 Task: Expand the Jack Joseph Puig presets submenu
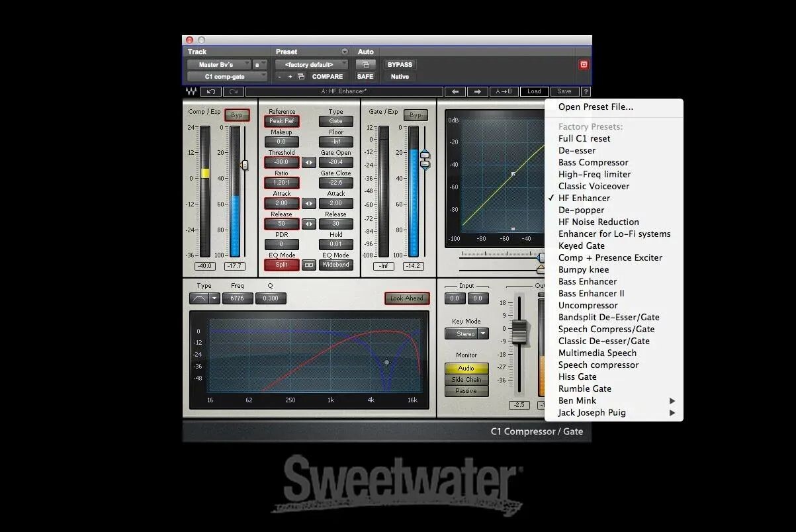click(x=614, y=412)
